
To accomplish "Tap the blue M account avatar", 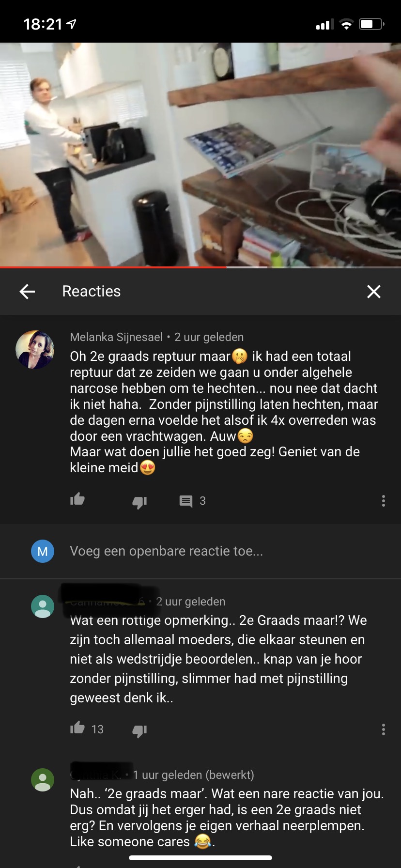I will click(x=43, y=551).
